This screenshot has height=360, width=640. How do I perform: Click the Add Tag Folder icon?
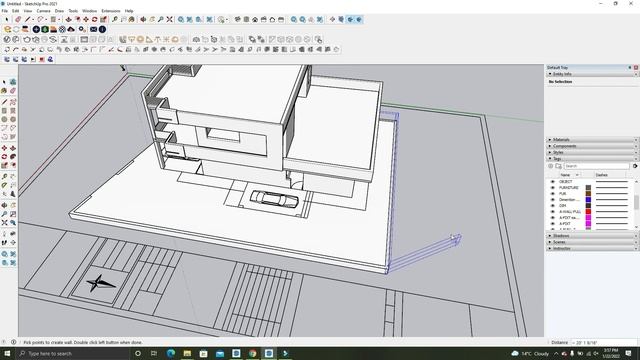click(558, 166)
